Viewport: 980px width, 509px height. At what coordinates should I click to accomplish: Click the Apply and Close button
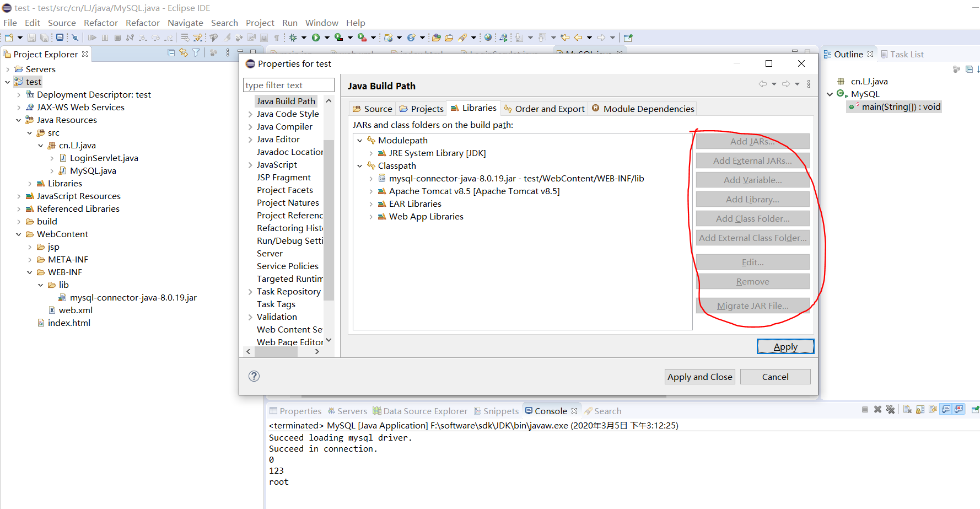pyautogui.click(x=699, y=377)
